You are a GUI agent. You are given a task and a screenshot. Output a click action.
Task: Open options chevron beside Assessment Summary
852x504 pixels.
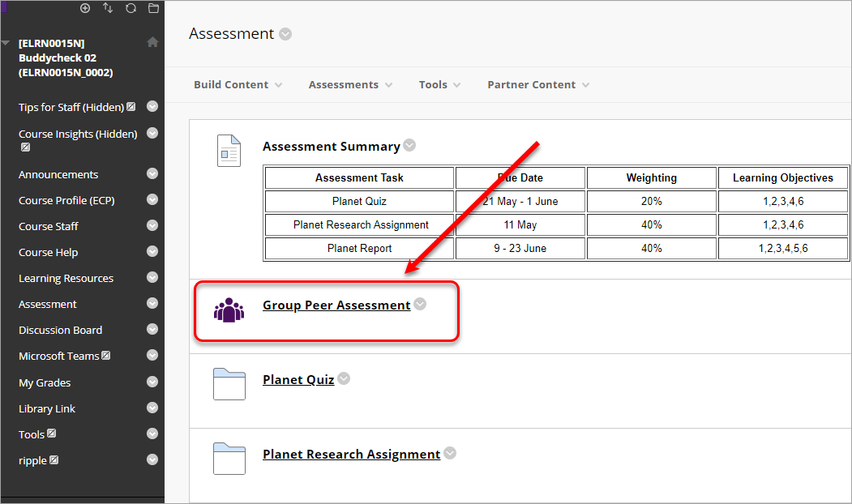click(409, 145)
